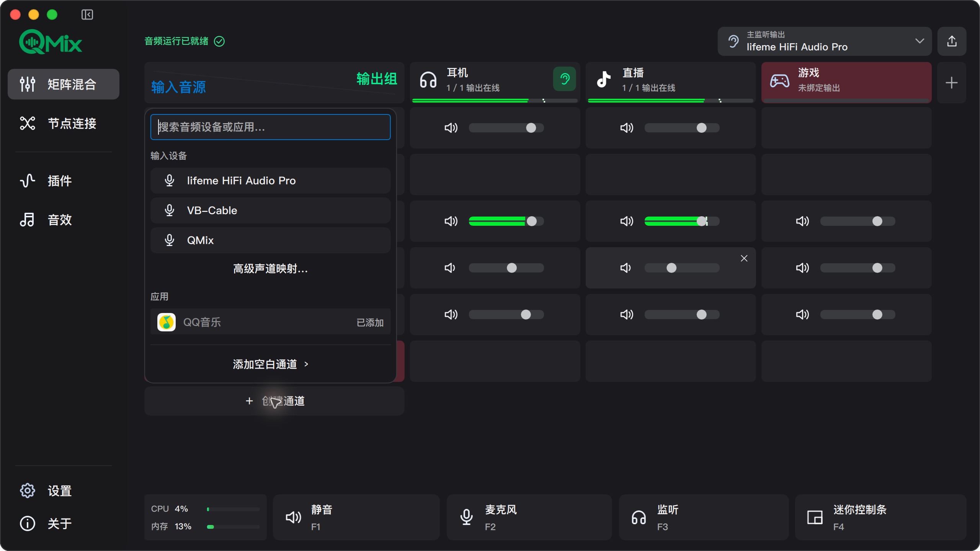The width and height of the screenshot is (980, 551).
Task: Click the 输出组 header label
Action: click(x=377, y=78)
